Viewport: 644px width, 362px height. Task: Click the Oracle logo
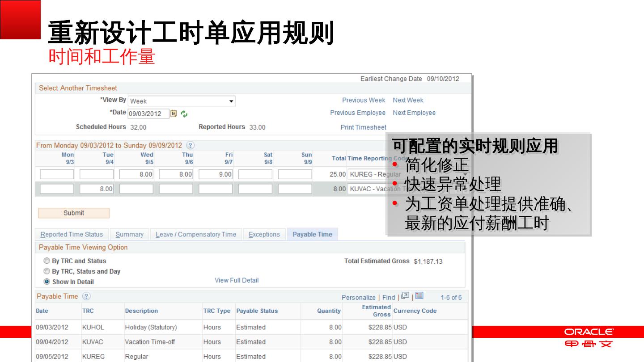pos(589,332)
